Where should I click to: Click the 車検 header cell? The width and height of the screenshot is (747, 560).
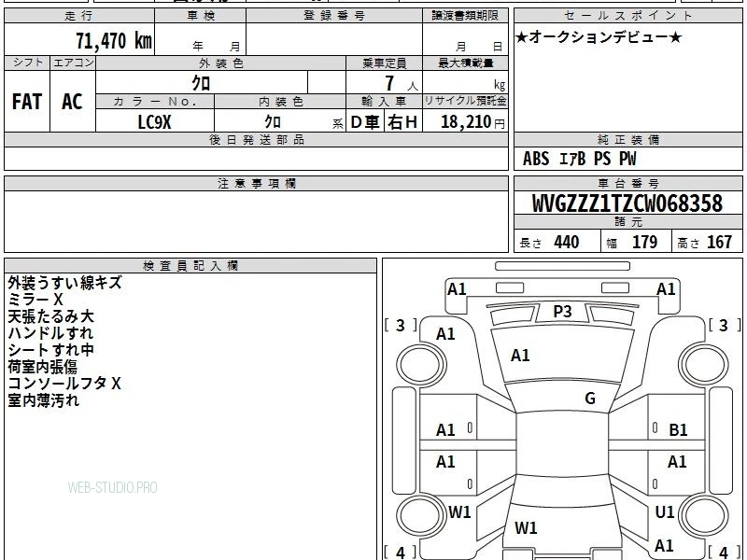click(x=201, y=16)
